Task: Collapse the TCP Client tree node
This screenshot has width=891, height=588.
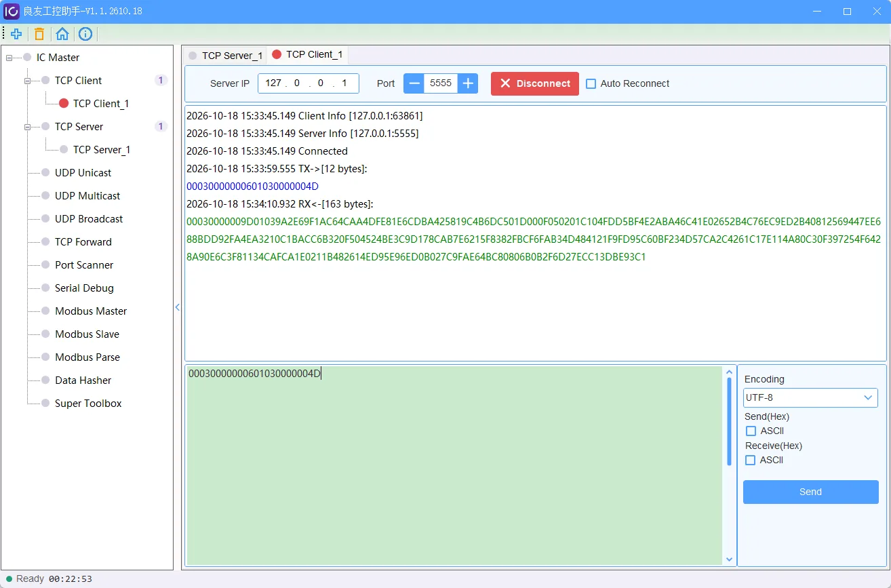Action: (28, 81)
